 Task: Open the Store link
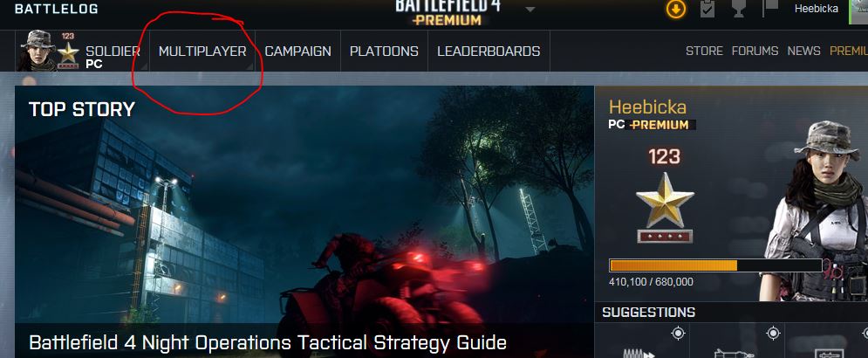pos(704,51)
